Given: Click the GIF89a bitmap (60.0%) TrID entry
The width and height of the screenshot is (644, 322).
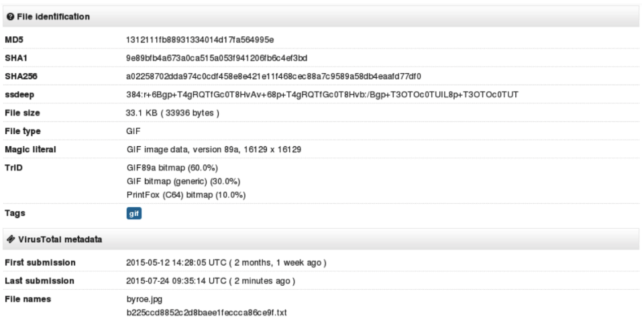Looking at the screenshot, I should [x=172, y=168].
